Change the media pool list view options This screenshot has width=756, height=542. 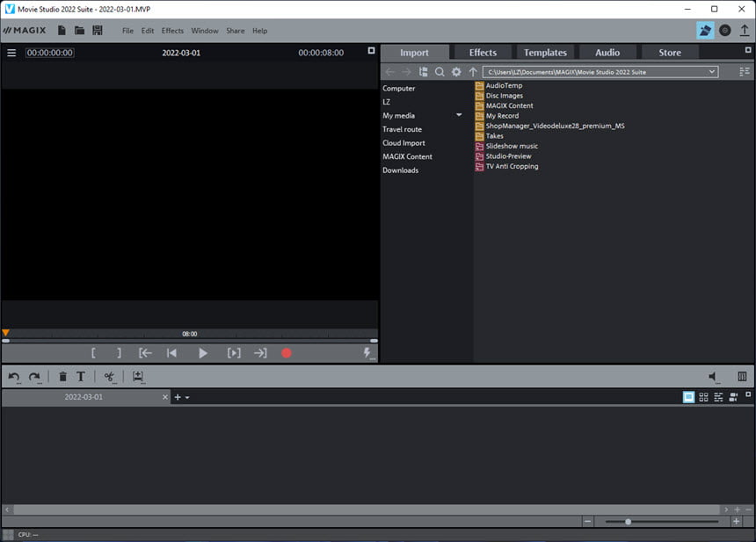pyautogui.click(x=745, y=72)
